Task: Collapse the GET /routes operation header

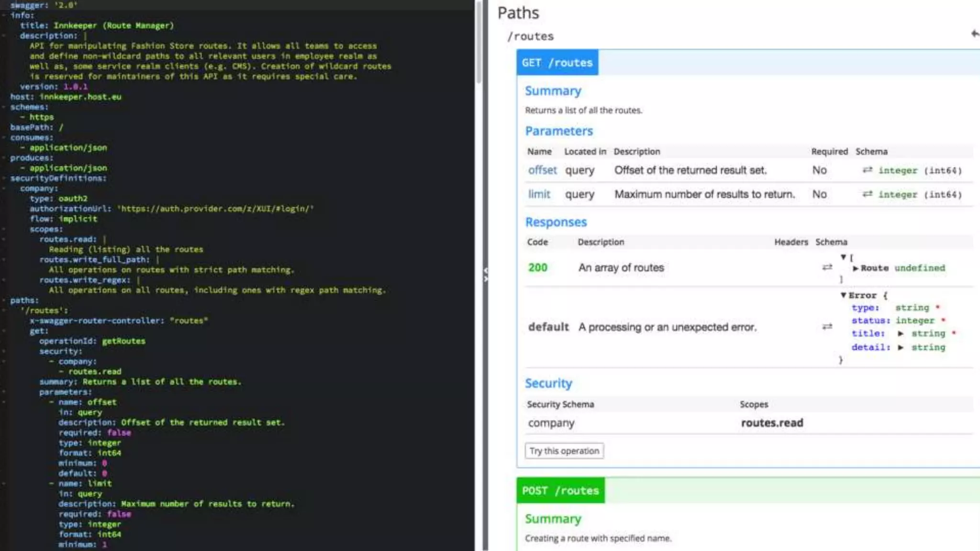Action: (x=557, y=63)
